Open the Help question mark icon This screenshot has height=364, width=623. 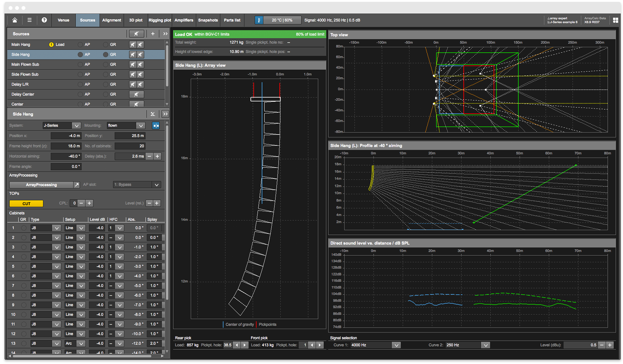coord(44,20)
